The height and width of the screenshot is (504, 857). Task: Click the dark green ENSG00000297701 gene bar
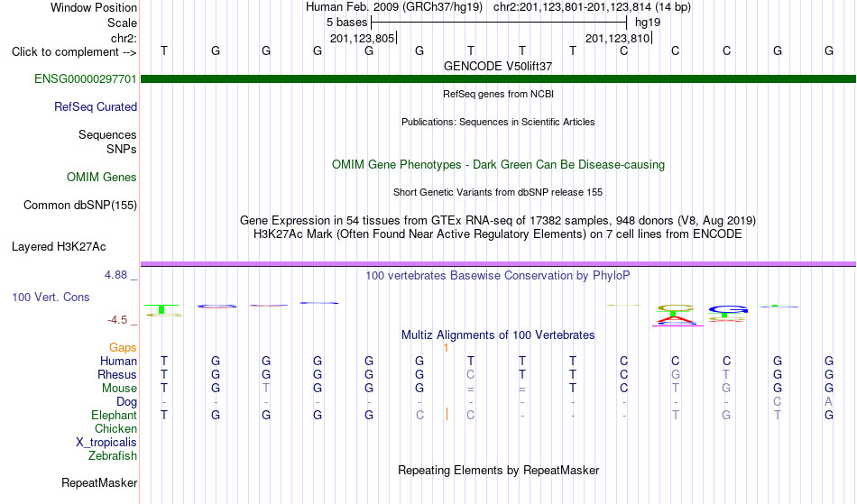[x=499, y=79]
